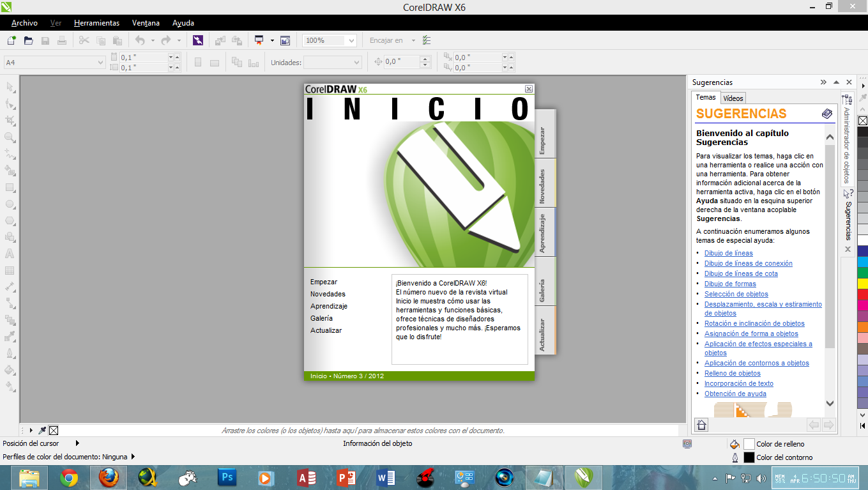This screenshot has height=490, width=868.
Task: Expand the Application launcher dropdown arrow
Action: (272, 40)
